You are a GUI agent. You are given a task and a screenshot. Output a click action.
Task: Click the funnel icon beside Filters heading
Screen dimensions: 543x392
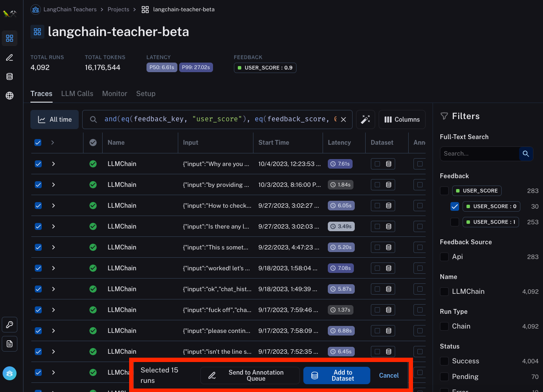coord(444,116)
